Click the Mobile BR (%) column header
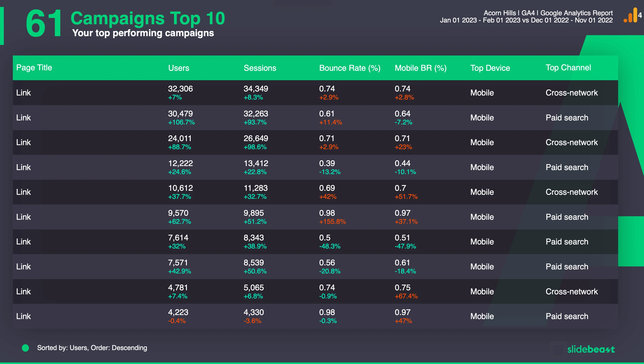Viewport: 644px width, 364px height. click(x=420, y=68)
